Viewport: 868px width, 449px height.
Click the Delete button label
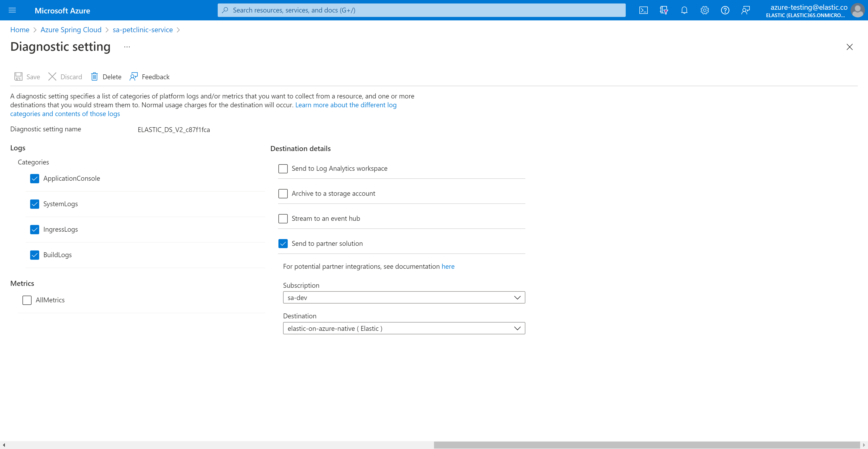112,77
